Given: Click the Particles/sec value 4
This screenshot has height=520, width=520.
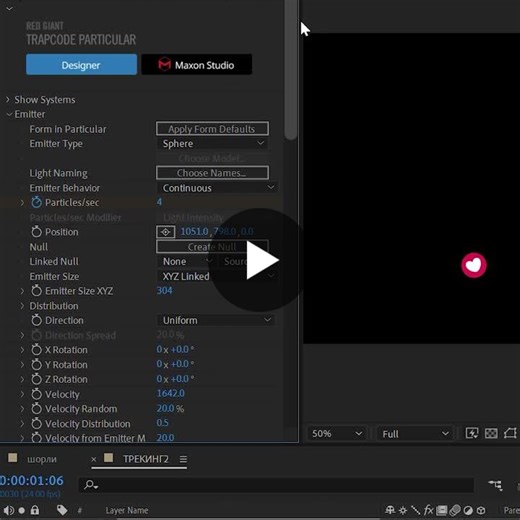Looking at the screenshot, I should (x=159, y=202).
